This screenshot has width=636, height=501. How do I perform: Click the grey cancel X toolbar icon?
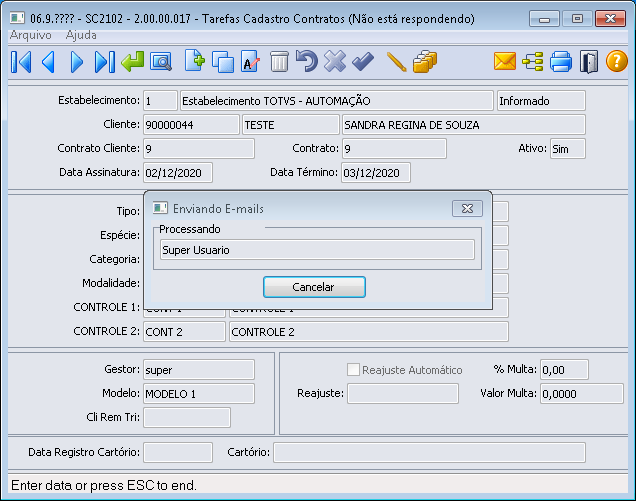[x=335, y=61]
